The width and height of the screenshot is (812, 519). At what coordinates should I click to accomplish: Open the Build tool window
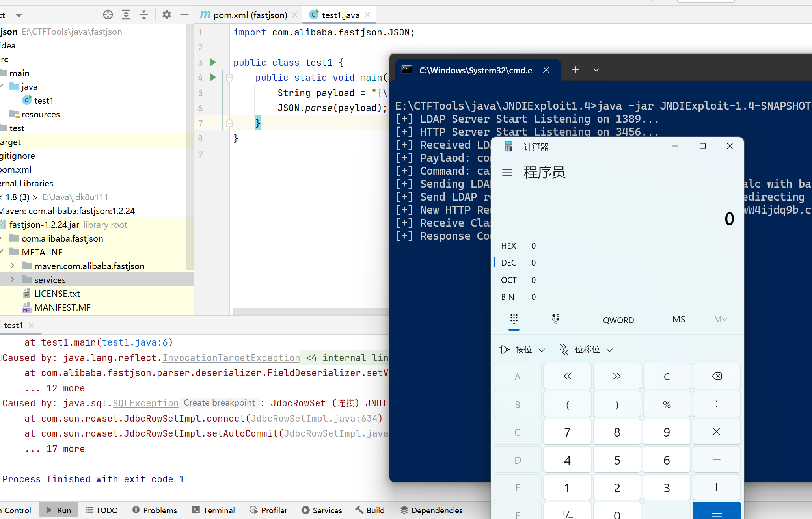[x=370, y=510]
